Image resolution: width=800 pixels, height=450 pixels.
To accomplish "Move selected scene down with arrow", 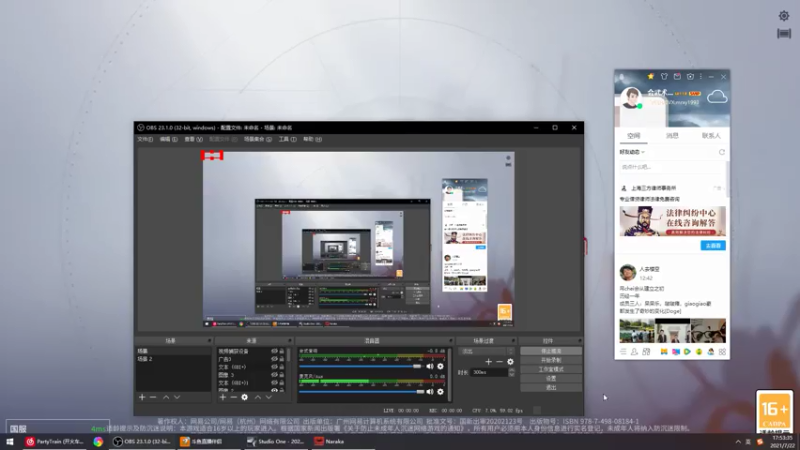I will pos(177,397).
